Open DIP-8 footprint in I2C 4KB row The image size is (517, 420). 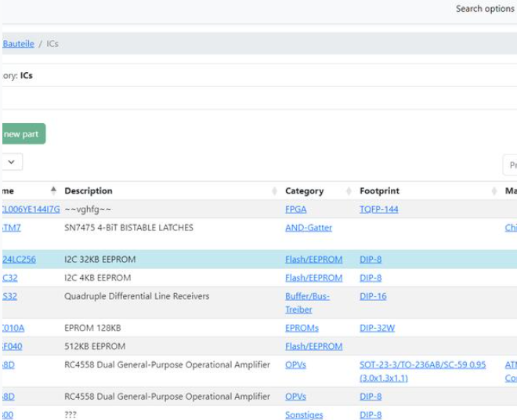coord(371,278)
